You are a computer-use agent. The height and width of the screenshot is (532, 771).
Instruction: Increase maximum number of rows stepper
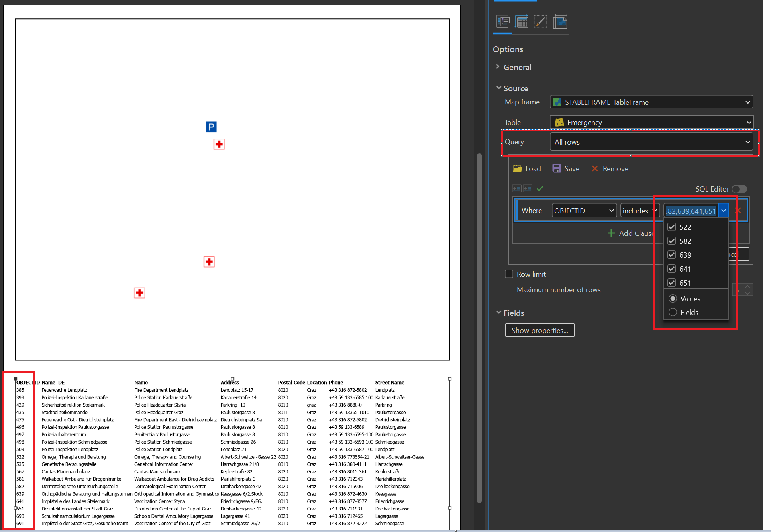click(748, 286)
